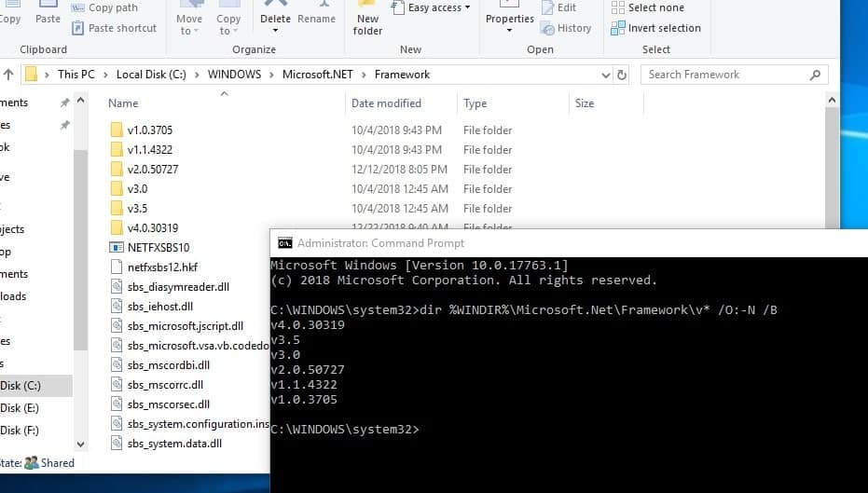Expand the address bar history dropdown
The height and width of the screenshot is (493, 868).
click(x=603, y=75)
